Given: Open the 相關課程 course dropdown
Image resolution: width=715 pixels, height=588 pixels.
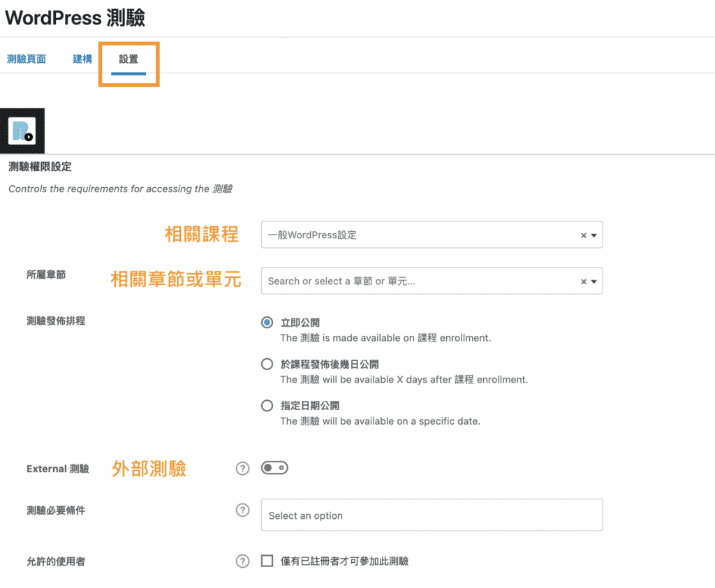Looking at the screenshot, I should click(x=419, y=235).
